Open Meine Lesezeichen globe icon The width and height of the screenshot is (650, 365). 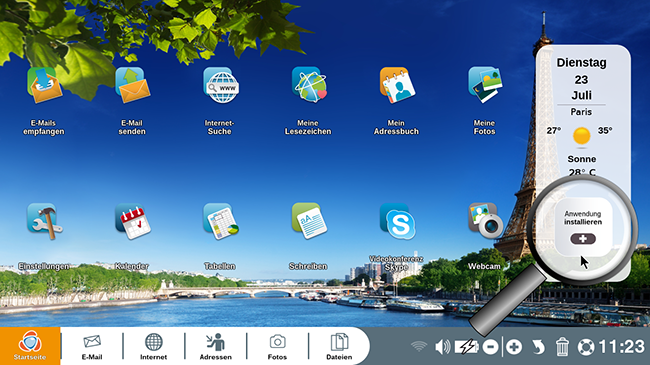click(x=309, y=85)
